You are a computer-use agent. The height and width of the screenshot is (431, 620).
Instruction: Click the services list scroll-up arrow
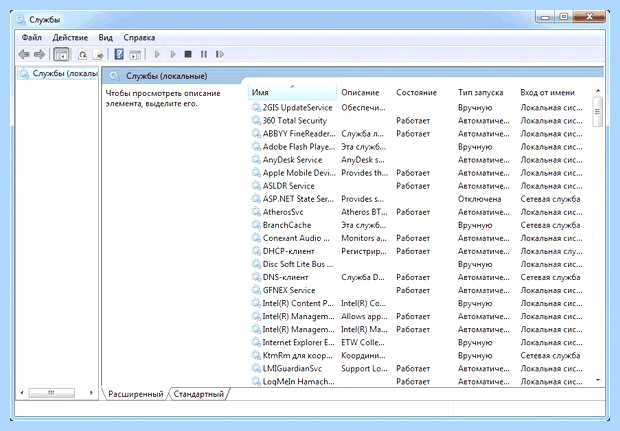coord(598,91)
